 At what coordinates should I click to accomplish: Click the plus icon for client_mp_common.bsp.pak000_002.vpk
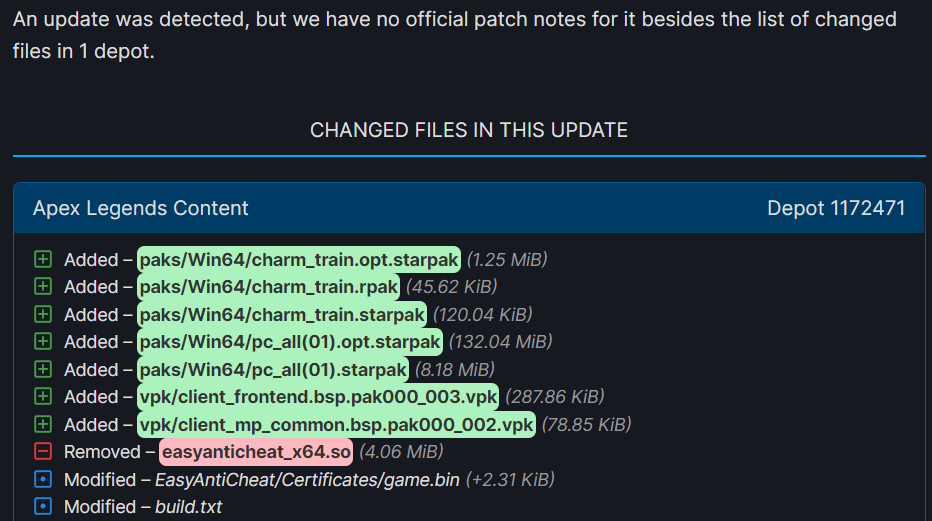pos(42,425)
